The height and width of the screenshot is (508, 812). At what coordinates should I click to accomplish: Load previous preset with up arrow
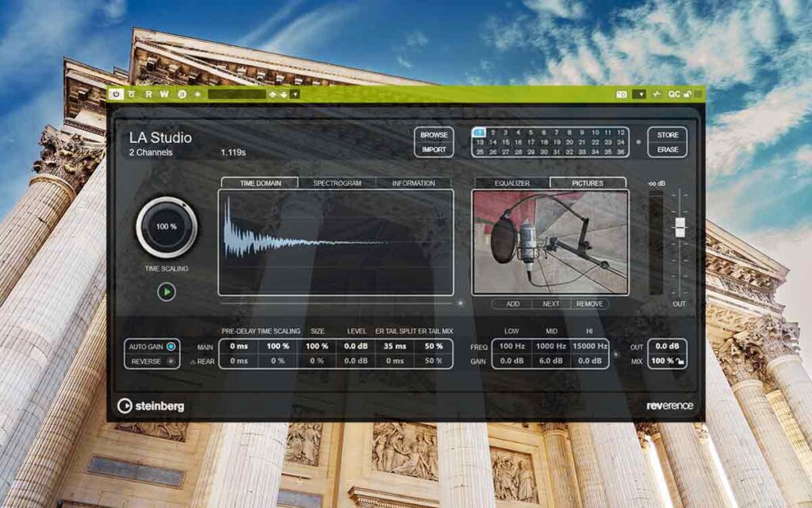coord(273,94)
